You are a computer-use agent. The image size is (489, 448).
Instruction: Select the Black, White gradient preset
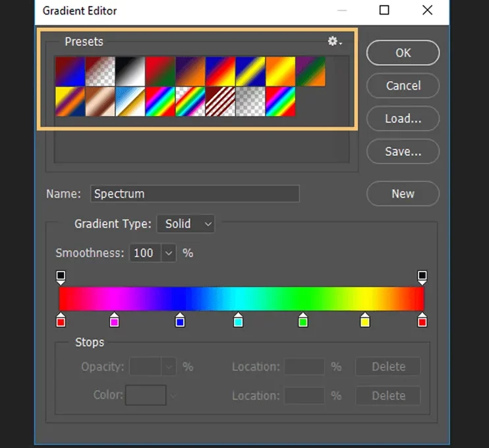(x=130, y=71)
